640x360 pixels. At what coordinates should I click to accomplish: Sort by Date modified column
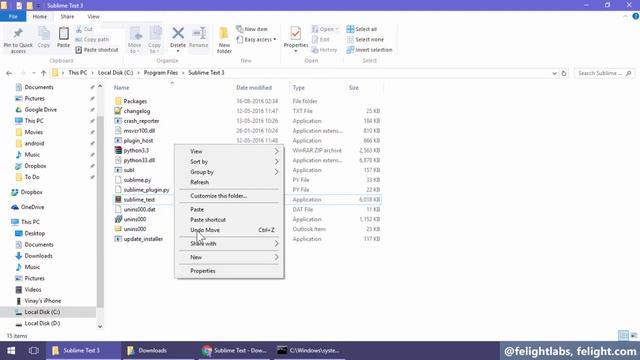click(x=254, y=88)
